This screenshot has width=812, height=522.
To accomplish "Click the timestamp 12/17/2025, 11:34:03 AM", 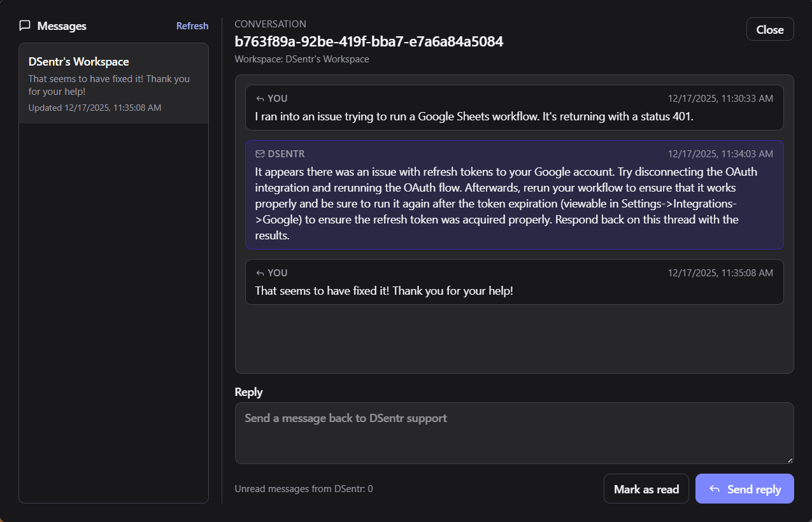I will [x=720, y=154].
